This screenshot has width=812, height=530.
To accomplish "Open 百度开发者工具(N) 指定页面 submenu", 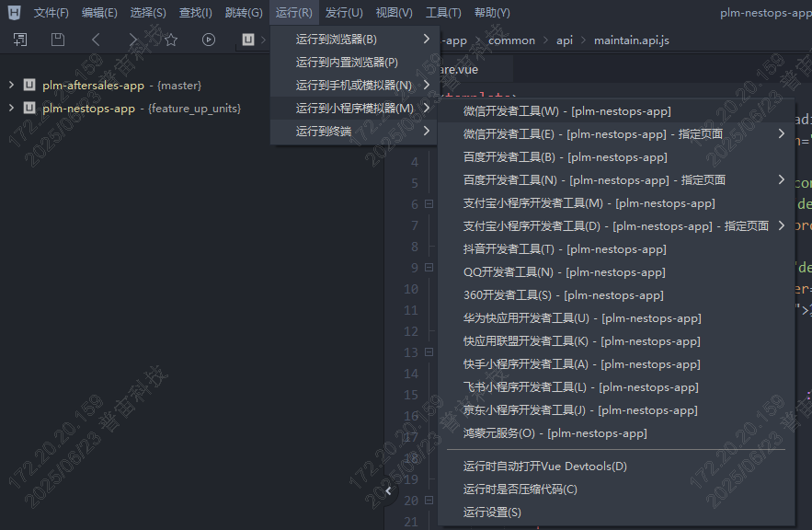I will pyautogui.click(x=616, y=179).
